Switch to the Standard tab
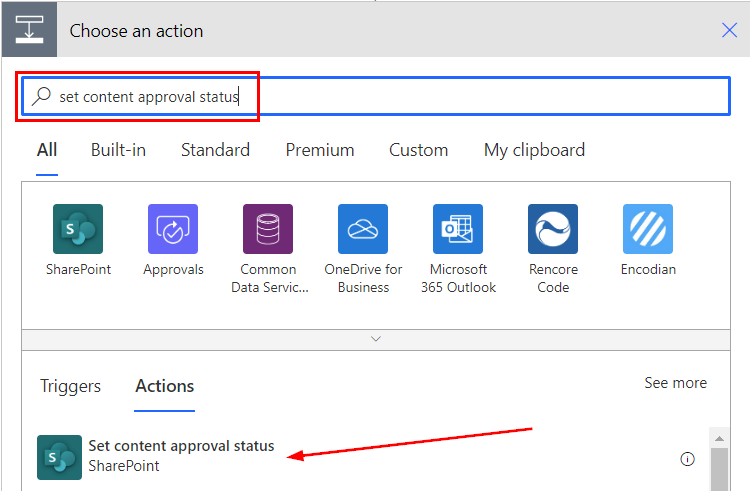This screenshot has width=750, height=491. click(x=215, y=150)
